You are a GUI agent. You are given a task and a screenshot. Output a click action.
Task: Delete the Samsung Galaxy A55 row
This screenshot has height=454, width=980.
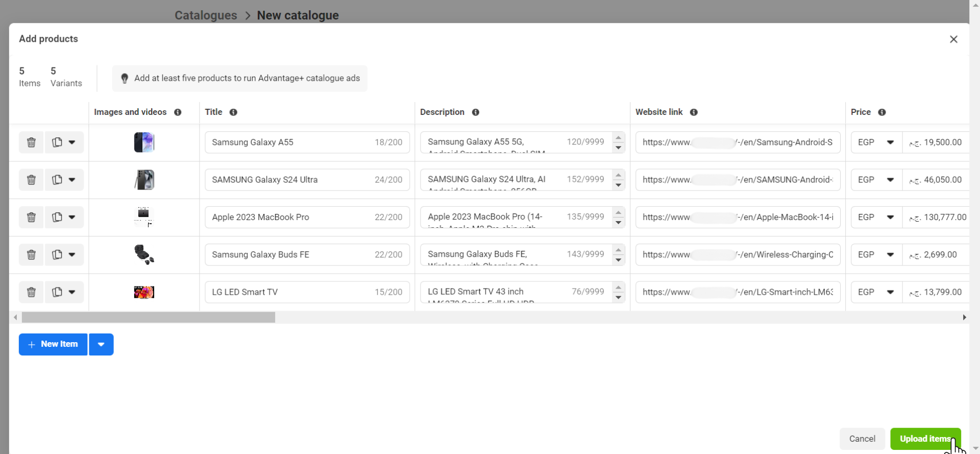(x=31, y=142)
